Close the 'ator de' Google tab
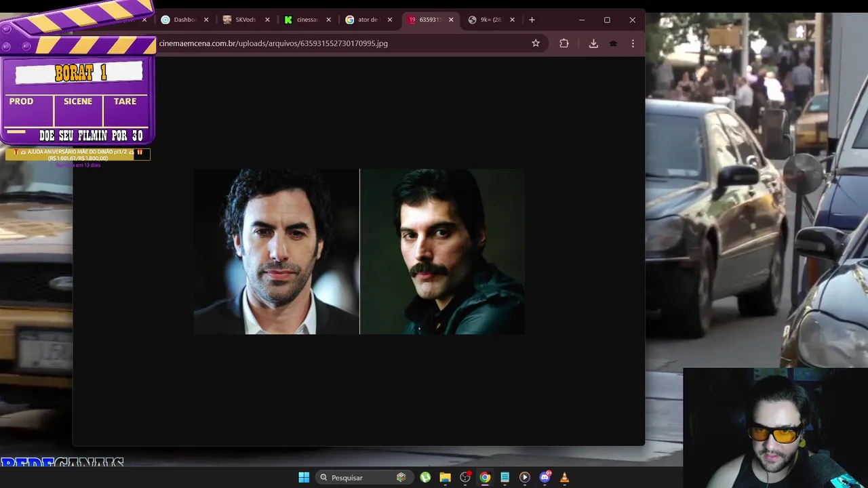This screenshot has width=868, height=488. pyautogui.click(x=389, y=20)
